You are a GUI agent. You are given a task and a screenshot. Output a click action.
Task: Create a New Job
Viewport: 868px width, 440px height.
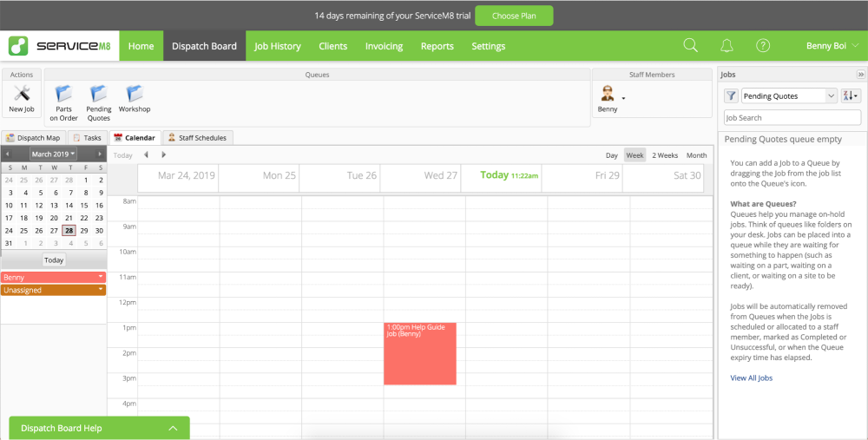pos(22,99)
